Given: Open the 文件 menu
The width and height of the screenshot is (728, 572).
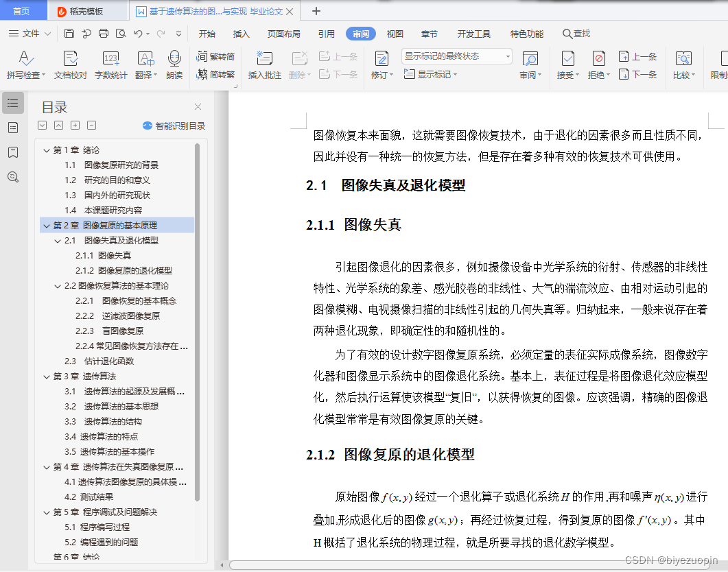Looking at the screenshot, I should (x=30, y=34).
